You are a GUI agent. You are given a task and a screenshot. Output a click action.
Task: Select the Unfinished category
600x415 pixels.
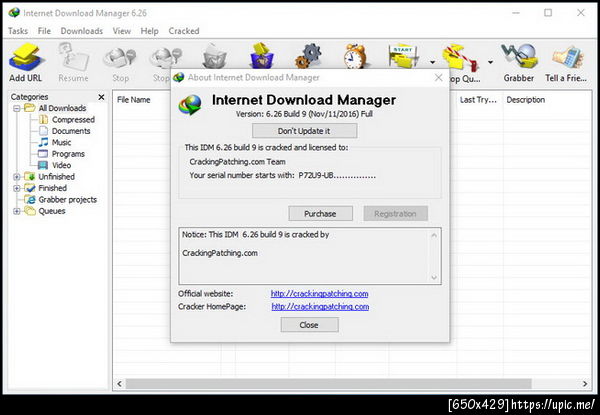pos(57,177)
